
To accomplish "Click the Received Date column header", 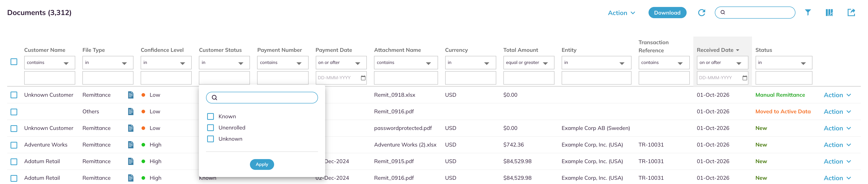I will tap(715, 50).
